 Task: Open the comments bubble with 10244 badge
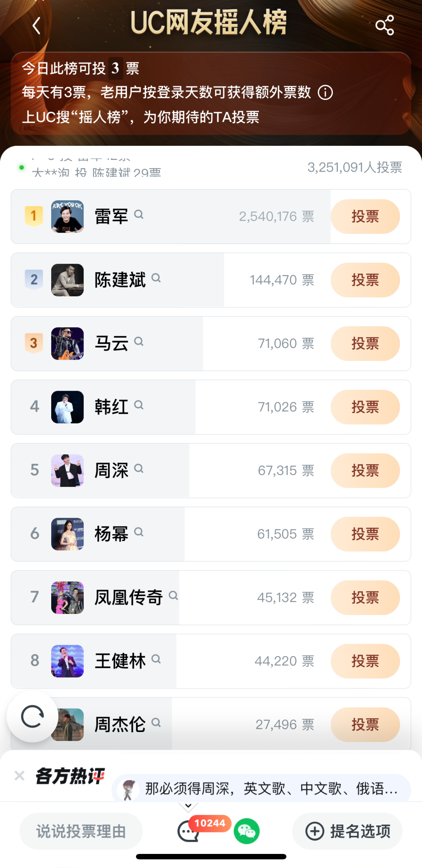(x=189, y=831)
